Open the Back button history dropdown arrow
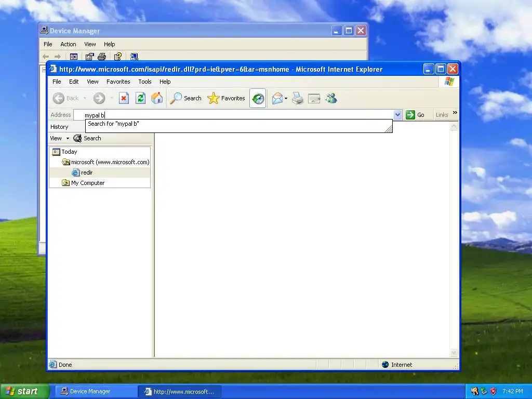 point(85,98)
